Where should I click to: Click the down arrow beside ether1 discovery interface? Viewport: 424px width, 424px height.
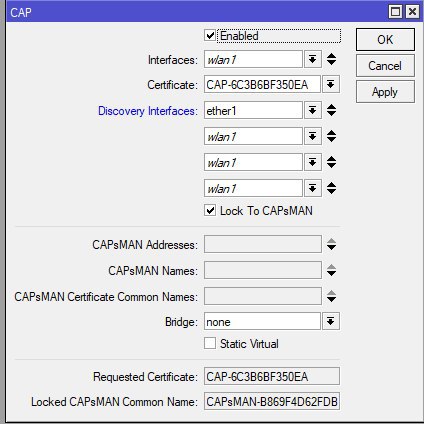(331, 114)
